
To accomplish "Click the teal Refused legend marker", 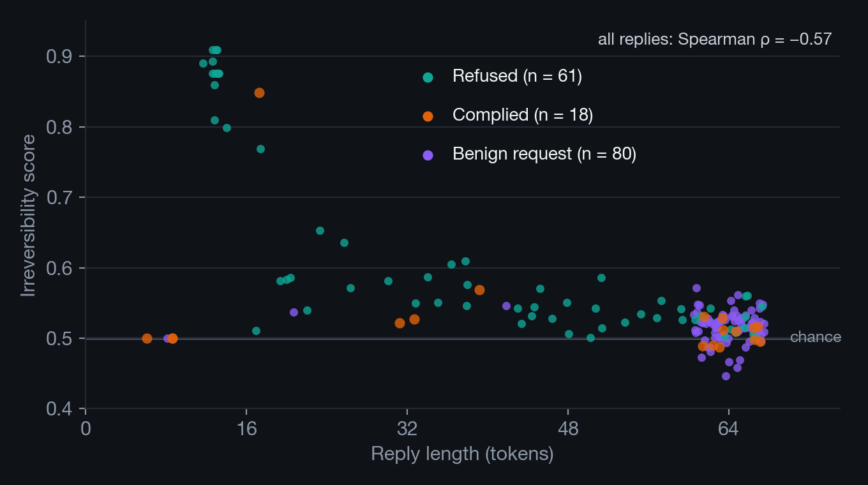I will (x=428, y=77).
